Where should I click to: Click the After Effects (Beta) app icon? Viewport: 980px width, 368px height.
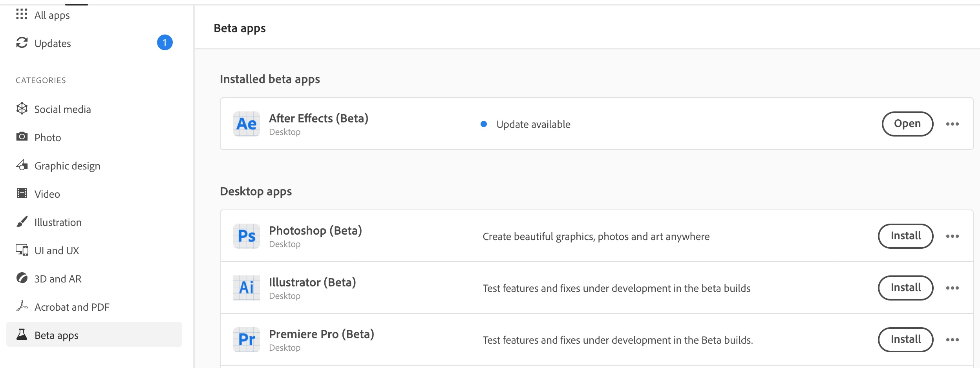[x=247, y=124]
